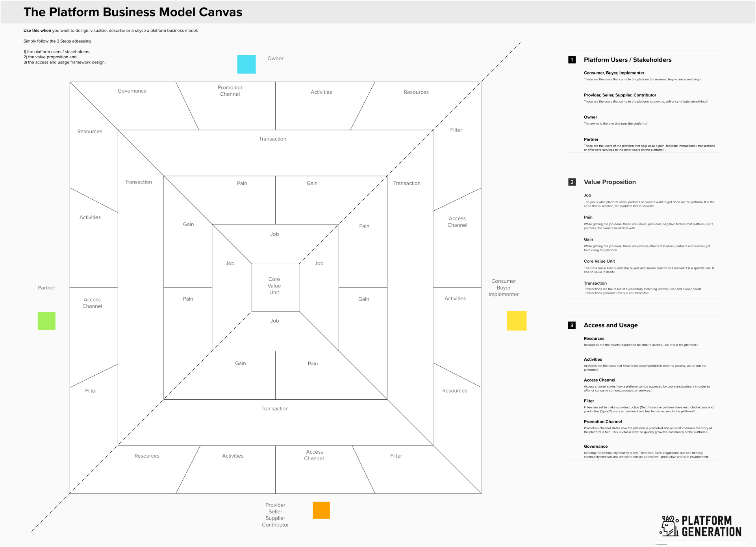This screenshot has height=547, width=756.
Task: Select the Filter cell near Consumer side
Action: point(456,130)
